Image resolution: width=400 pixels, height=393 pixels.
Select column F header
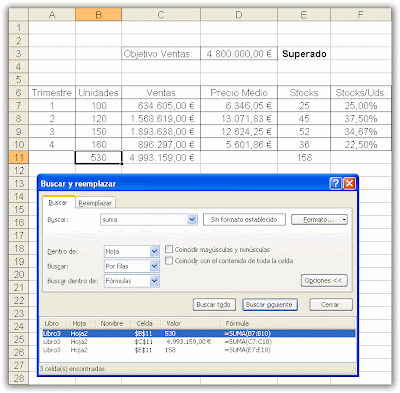click(361, 15)
